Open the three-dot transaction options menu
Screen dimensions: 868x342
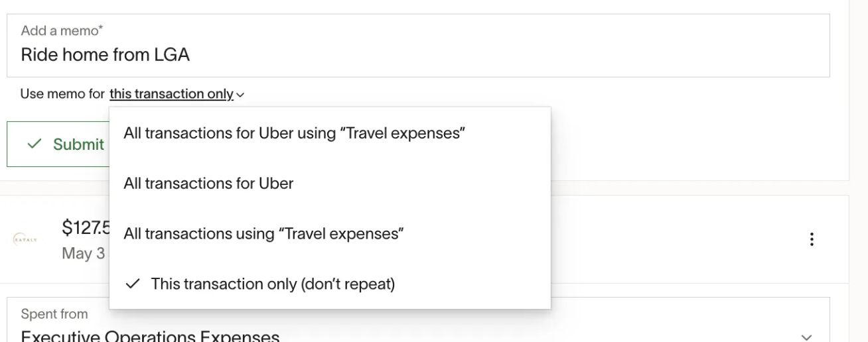click(812, 239)
